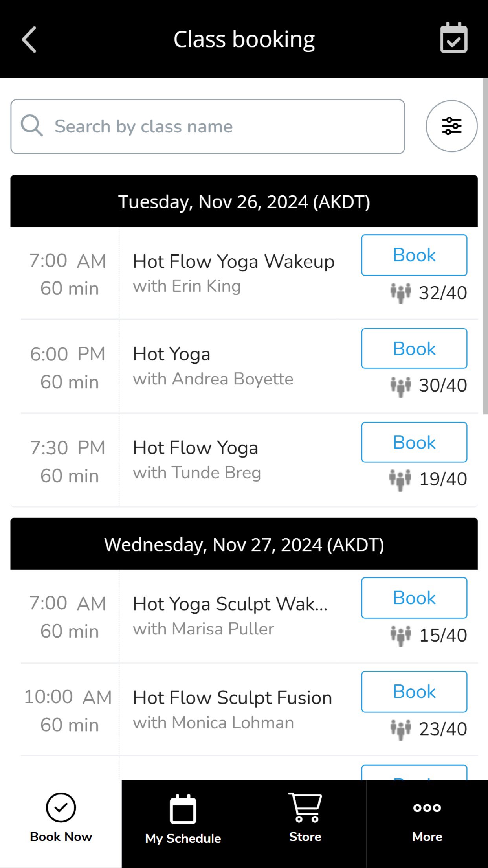
Task: Tap the search magnifier icon
Action: 31,126
